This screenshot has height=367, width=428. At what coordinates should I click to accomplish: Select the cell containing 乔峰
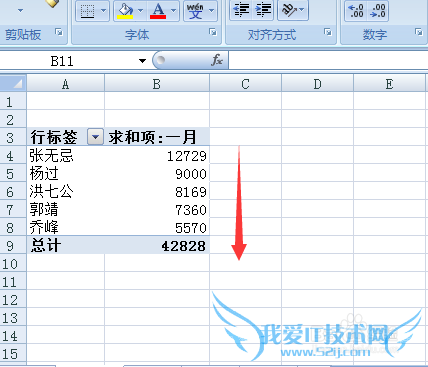pyautogui.click(x=65, y=227)
